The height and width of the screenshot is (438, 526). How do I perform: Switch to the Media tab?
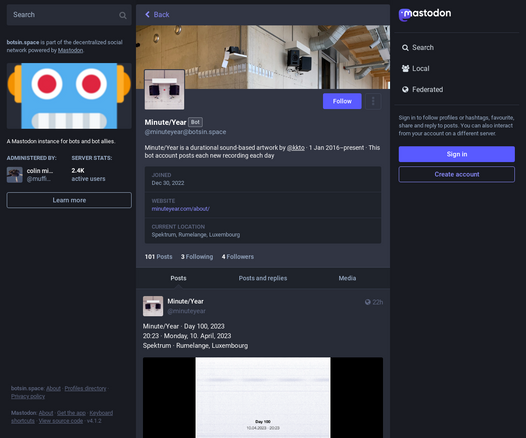[x=347, y=278]
